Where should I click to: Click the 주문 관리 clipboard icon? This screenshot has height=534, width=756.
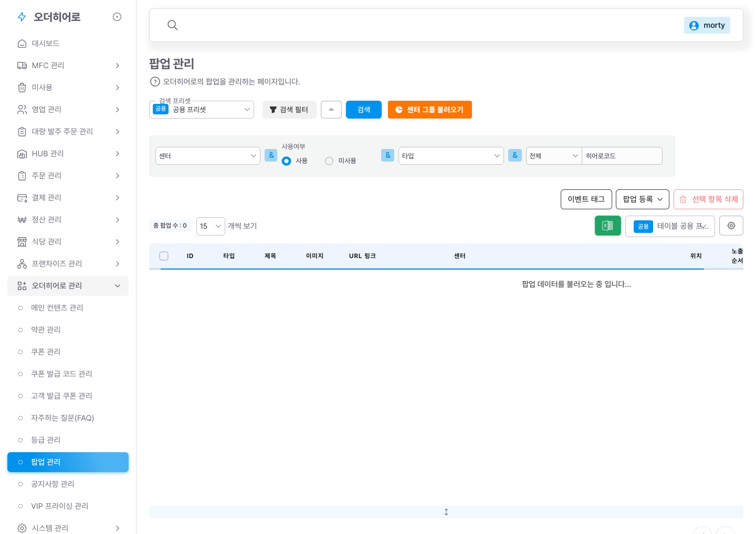click(22, 176)
